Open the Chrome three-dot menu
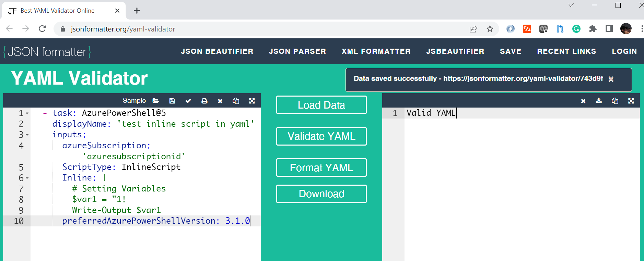644x261 pixels. [x=642, y=29]
